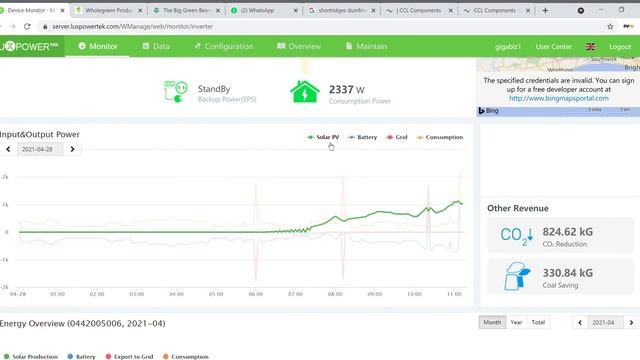The width and height of the screenshot is (640, 360).
Task: Select Month energy overview range
Action: click(x=492, y=322)
